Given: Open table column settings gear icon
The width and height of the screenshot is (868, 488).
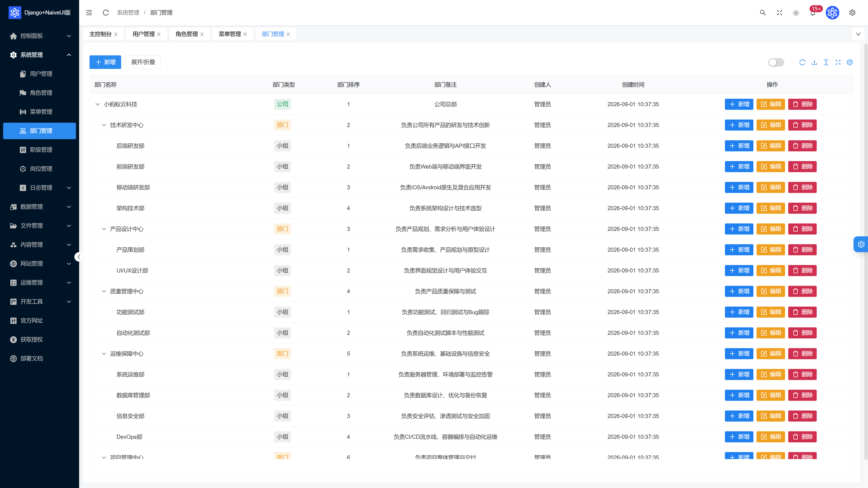Looking at the screenshot, I should click(850, 62).
